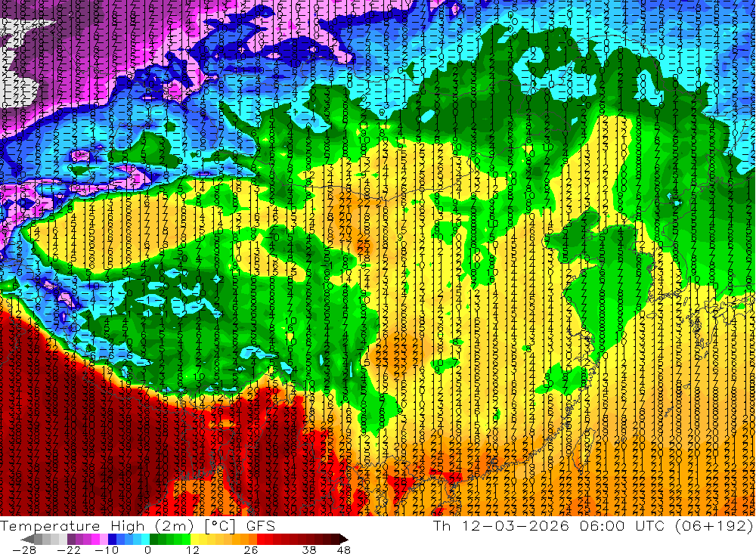Screen dimensions: 756x554
Task: Click the dark maroon right arrow of the color scale
Action: tap(344, 540)
